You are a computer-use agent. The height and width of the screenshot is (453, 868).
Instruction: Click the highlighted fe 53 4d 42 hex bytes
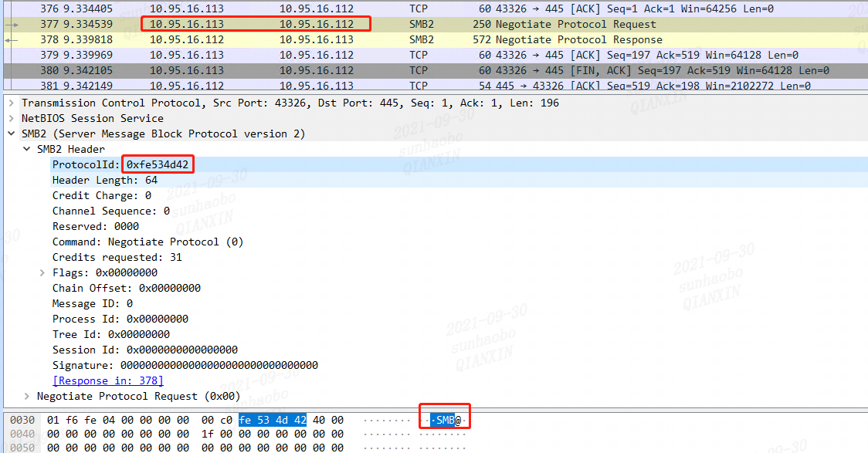click(x=272, y=420)
